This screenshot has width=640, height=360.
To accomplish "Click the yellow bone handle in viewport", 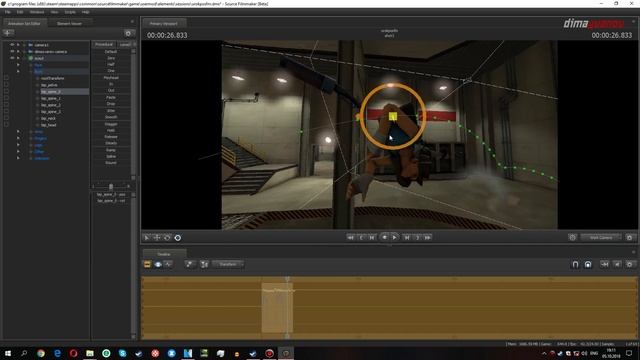I will pos(393,117).
